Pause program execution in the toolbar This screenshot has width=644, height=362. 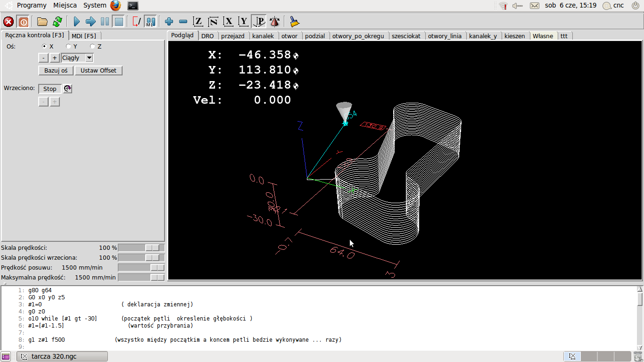105,22
